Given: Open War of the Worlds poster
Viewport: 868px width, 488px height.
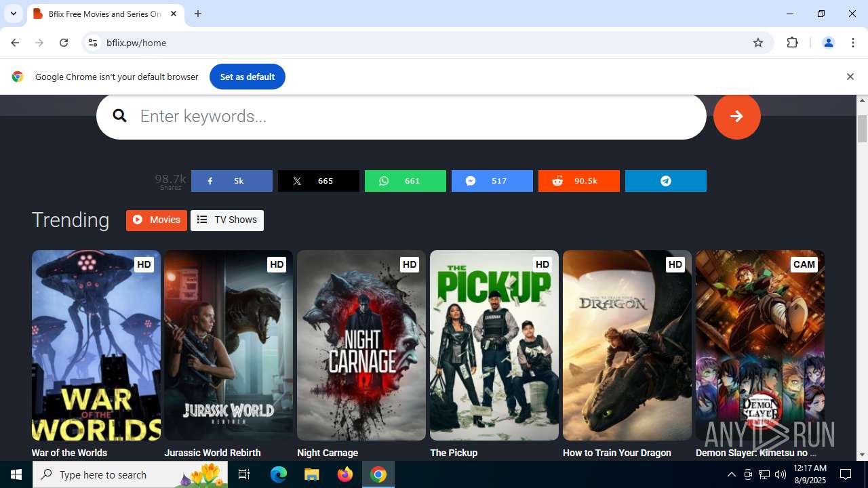Looking at the screenshot, I should pos(96,345).
